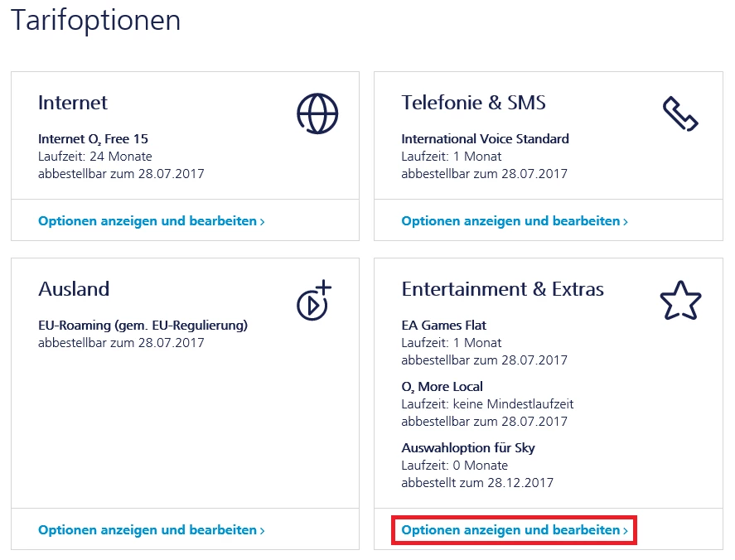Click the 'EA Games Flat' option

click(443, 325)
